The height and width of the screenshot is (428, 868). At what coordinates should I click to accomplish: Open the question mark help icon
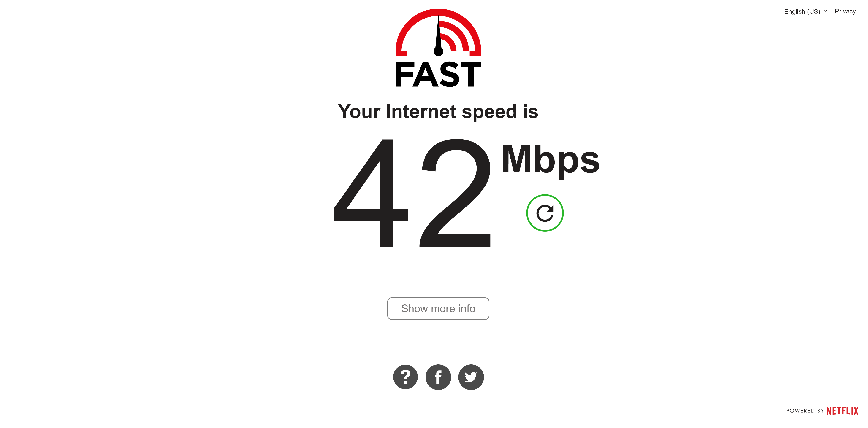[405, 377]
